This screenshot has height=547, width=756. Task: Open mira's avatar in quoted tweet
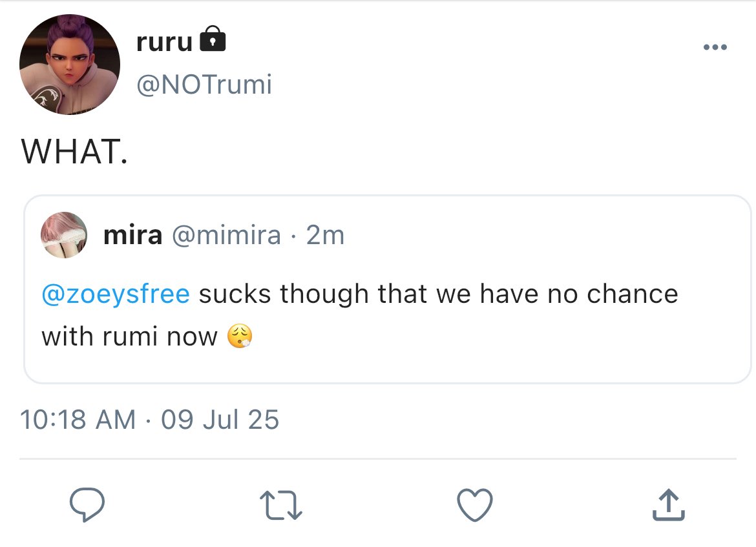pos(64,235)
